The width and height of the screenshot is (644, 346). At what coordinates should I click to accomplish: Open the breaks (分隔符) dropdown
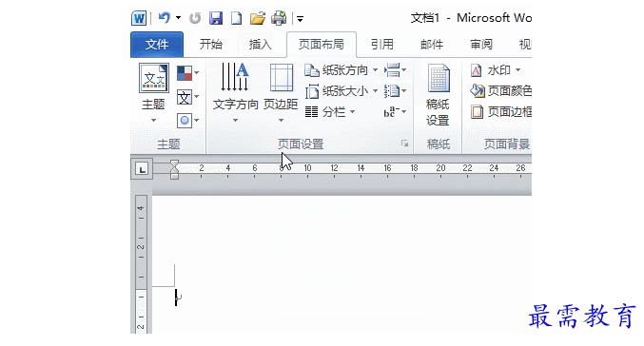pos(395,70)
